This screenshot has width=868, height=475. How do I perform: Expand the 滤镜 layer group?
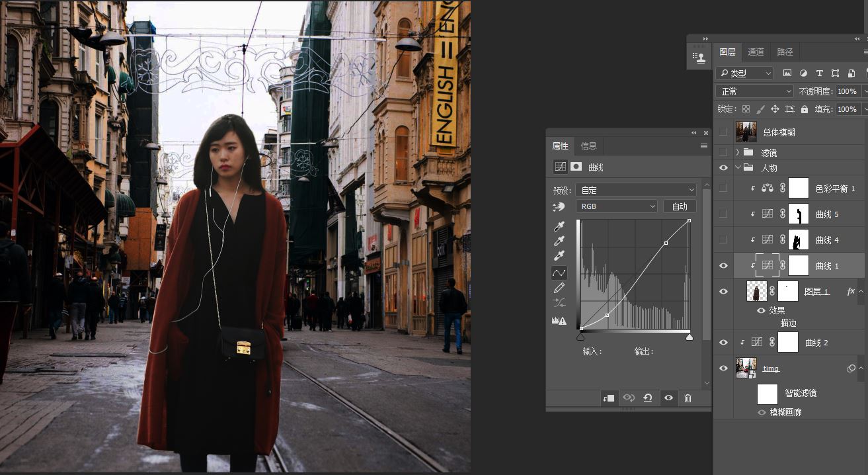click(x=738, y=153)
